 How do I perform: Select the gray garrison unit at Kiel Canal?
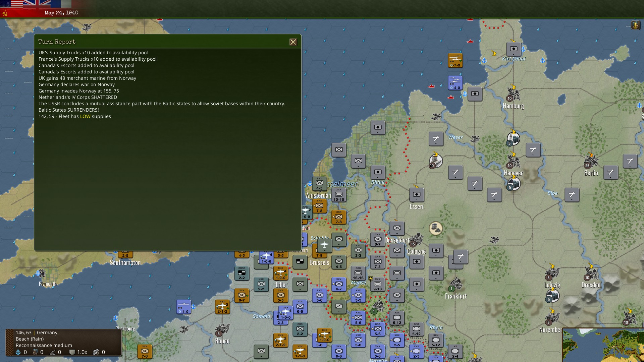tap(514, 49)
